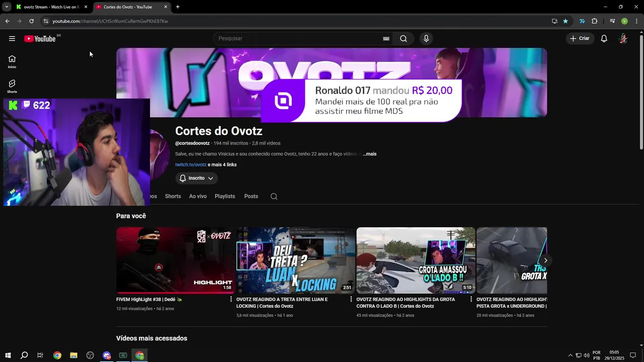This screenshot has width=644, height=362.
Task: Open the twitch.tv/ovotz link
Action: click(x=191, y=165)
